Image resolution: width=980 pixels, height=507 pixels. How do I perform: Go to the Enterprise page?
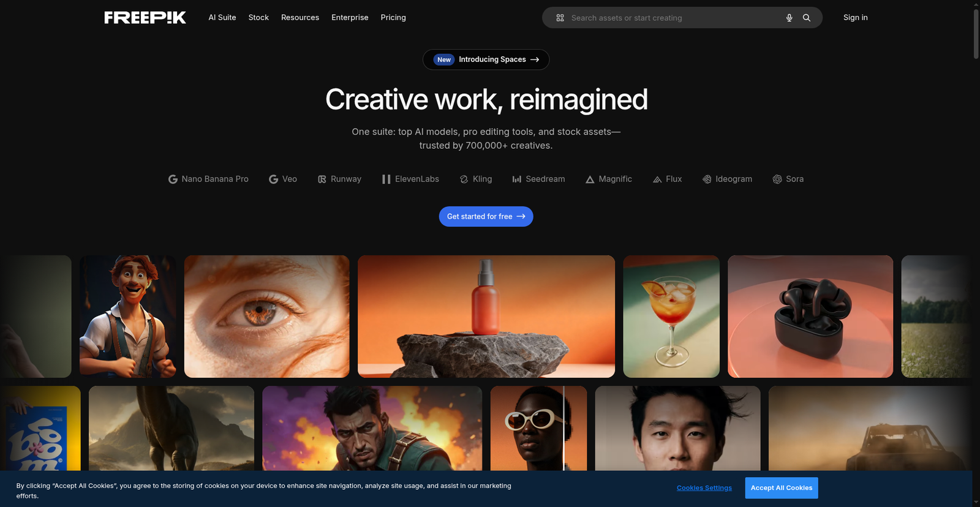pos(350,18)
